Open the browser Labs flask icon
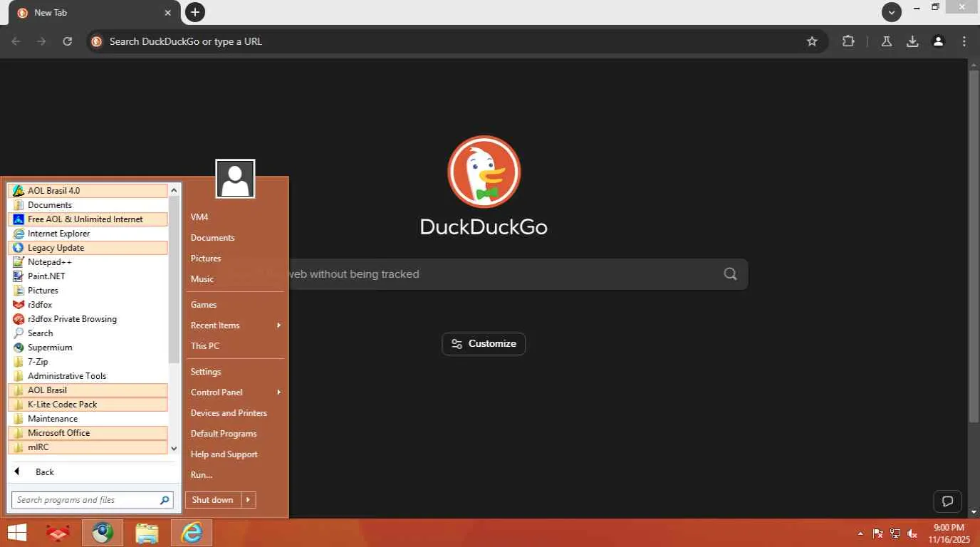The width and height of the screenshot is (980, 547). tap(887, 41)
